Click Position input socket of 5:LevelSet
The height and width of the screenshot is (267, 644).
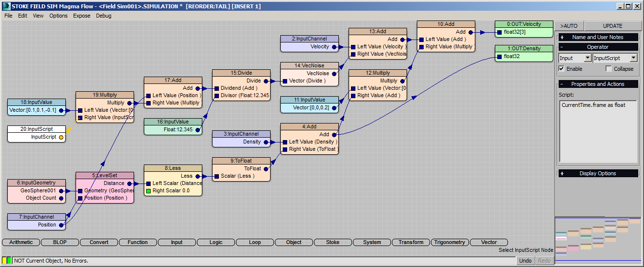80,198
